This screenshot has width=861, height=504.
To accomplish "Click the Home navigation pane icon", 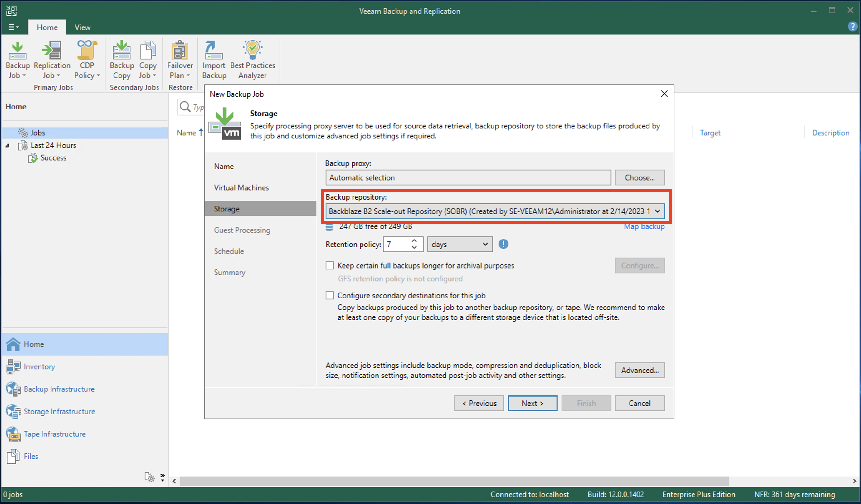I will (13, 344).
